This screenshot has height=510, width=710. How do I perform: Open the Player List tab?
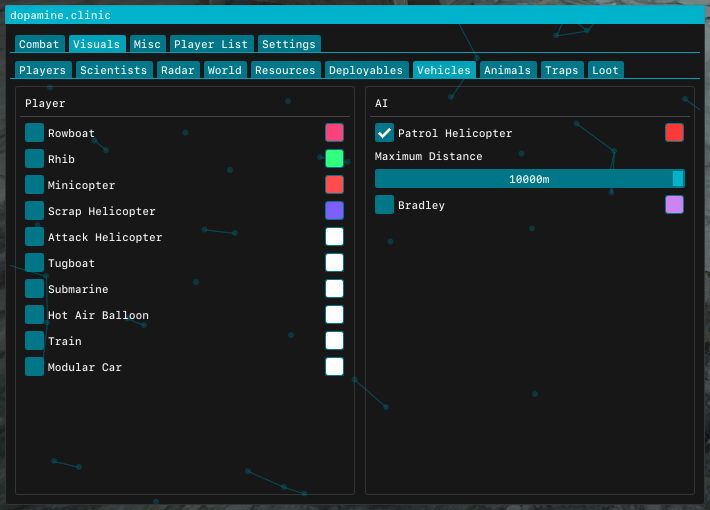tap(211, 44)
